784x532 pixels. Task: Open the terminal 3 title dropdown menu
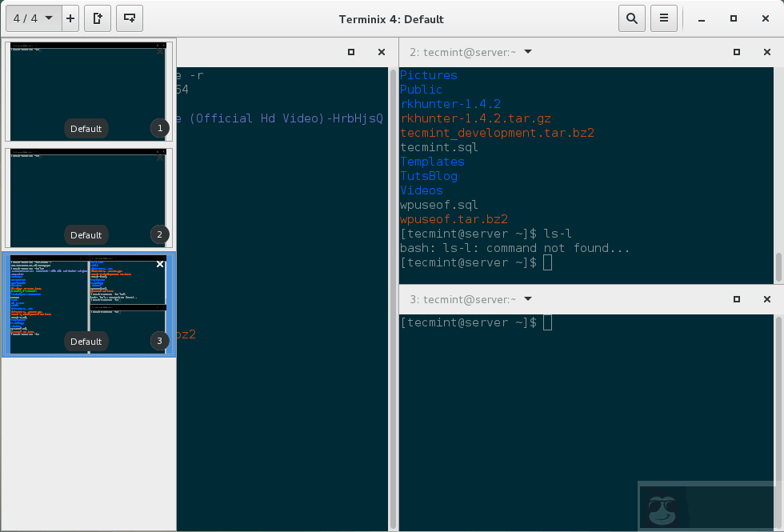pos(527,299)
